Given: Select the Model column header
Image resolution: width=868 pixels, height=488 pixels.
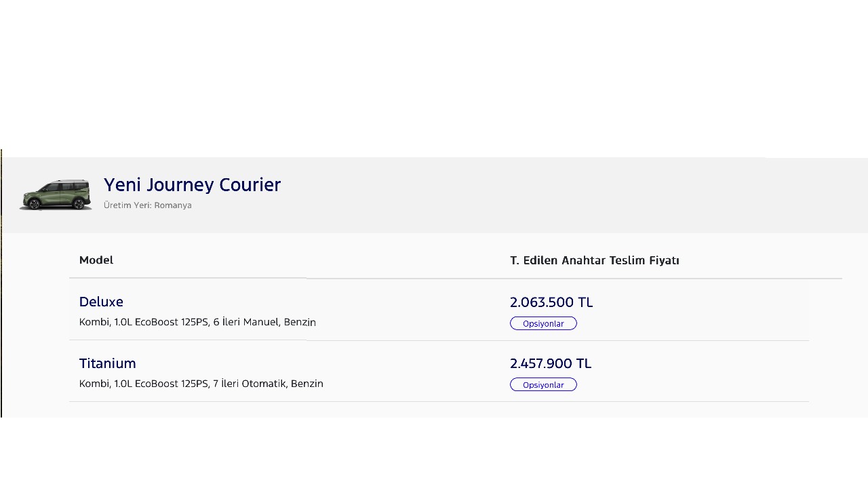Looking at the screenshot, I should 96,260.
